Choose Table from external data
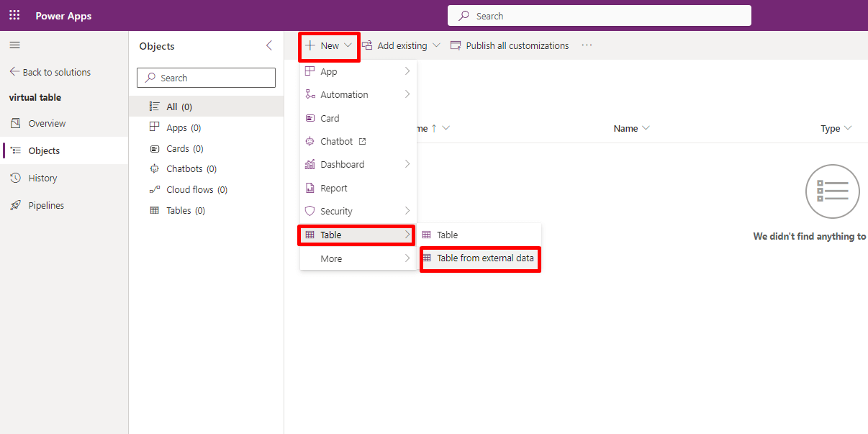This screenshot has width=868, height=434. click(484, 258)
